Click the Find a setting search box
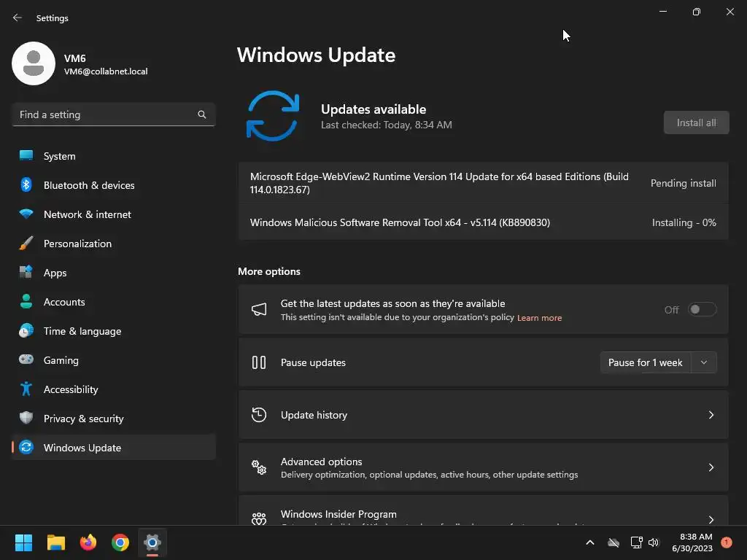Viewport: 747px width, 560px height. pos(113,114)
